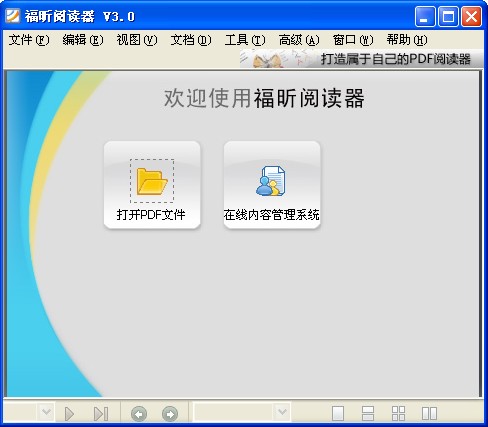The image size is (488, 427).
Task: Open the 窗口(W) menu
Action: [353, 40]
